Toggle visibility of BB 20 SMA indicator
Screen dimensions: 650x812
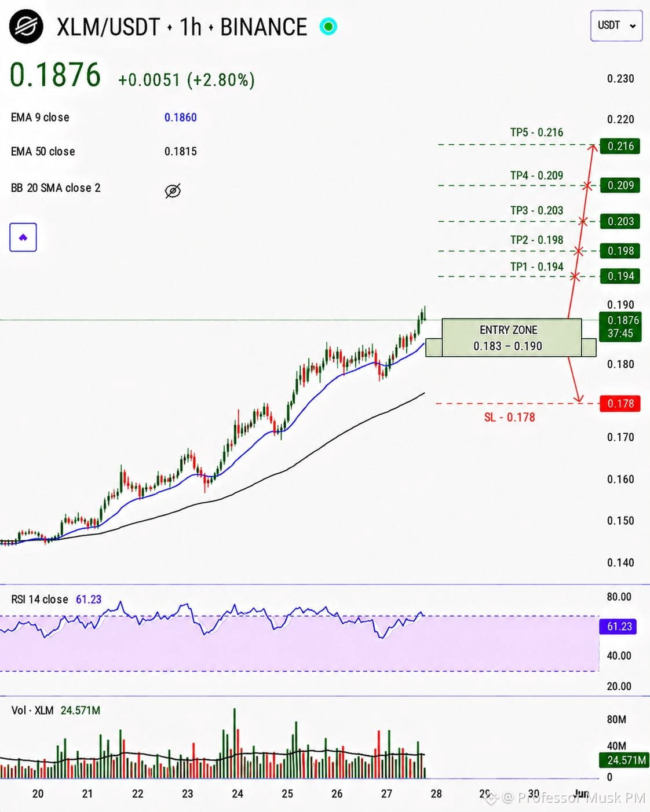click(x=173, y=191)
